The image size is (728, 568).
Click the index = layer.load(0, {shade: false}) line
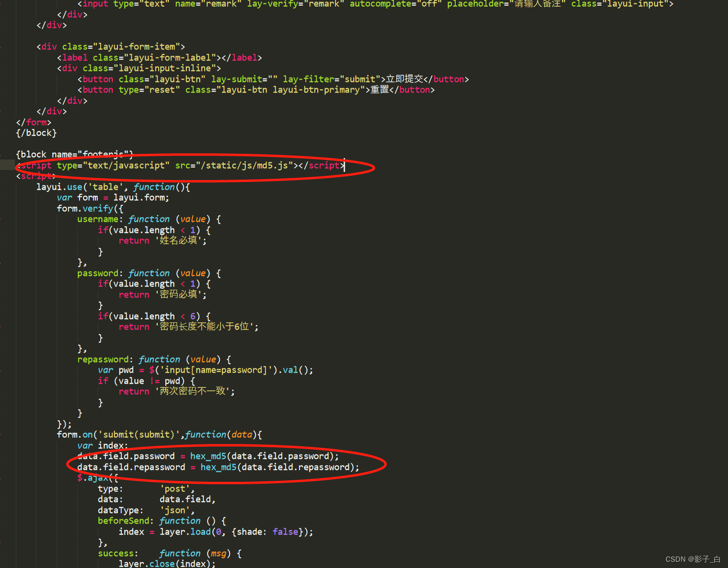pyautogui.click(x=216, y=532)
